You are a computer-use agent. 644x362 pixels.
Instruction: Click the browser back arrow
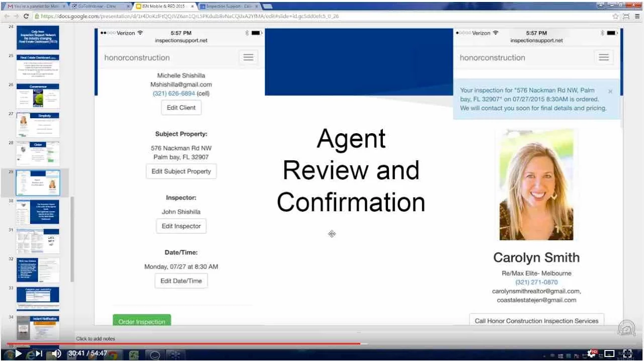pyautogui.click(x=7, y=16)
